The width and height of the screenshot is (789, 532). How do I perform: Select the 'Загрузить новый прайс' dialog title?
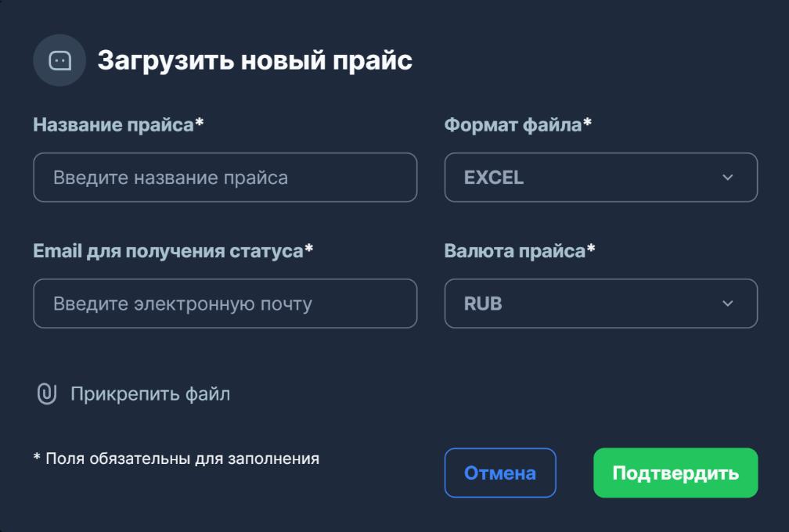(x=255, y=59)
